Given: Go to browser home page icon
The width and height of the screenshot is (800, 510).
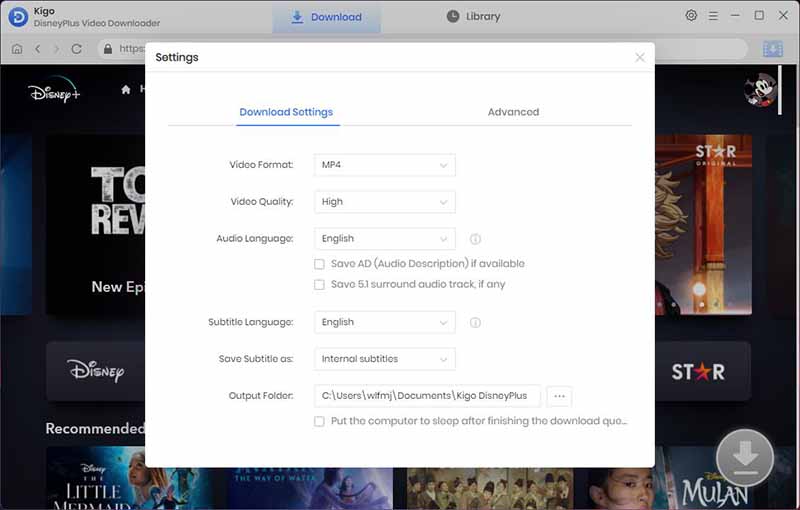Looking at the screenshot, I should (17, 49).
